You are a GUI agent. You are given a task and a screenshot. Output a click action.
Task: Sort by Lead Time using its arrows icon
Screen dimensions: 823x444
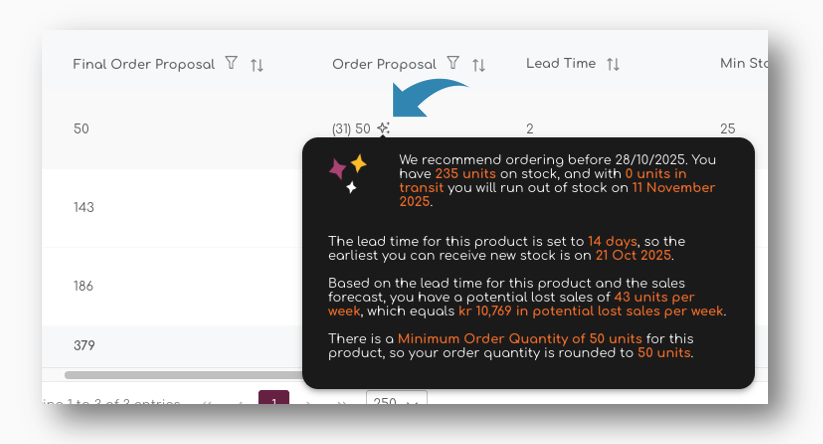[613, 64]
